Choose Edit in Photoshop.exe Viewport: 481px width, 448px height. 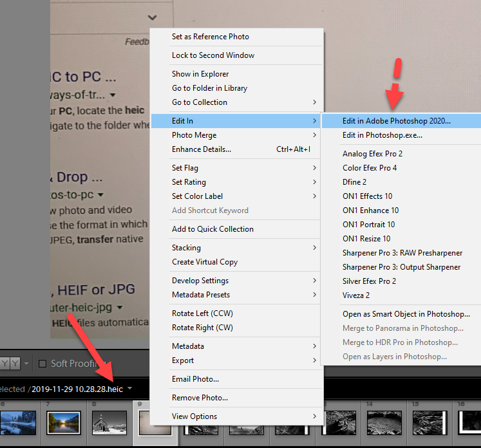coord(401,135)
